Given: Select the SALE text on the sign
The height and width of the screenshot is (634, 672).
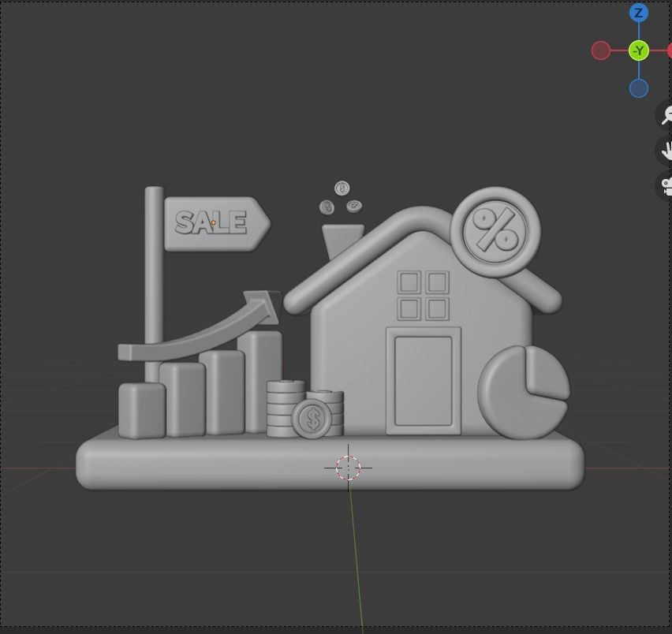Looking at the screenshot, I should [x=211, y=222].
